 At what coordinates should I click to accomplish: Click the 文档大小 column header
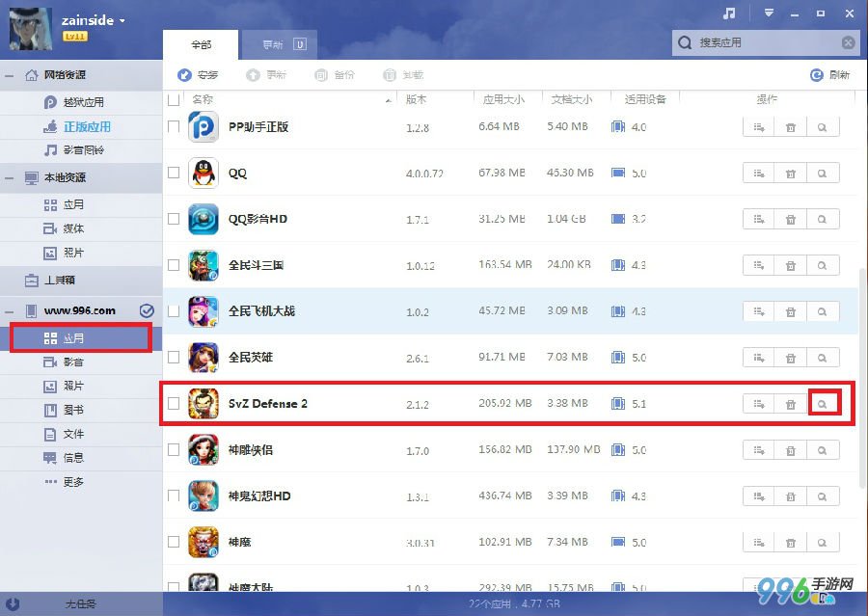pos(571,99)
